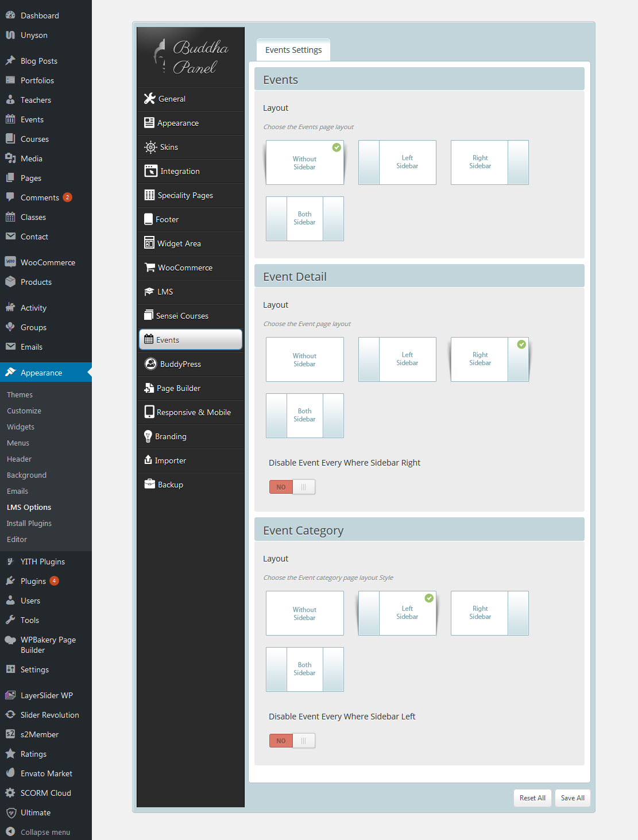Click the Backup briefcase icon

click(150, 484)
